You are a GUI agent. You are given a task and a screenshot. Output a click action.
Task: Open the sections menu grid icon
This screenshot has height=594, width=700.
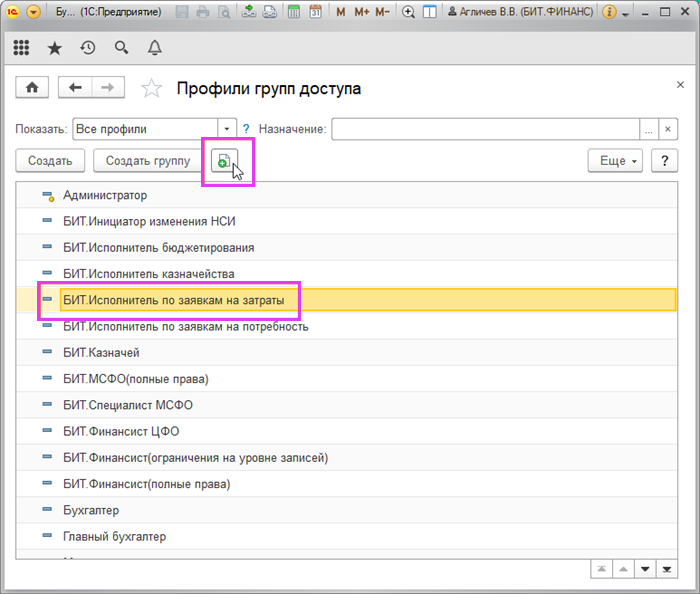[x=22, y=47]
